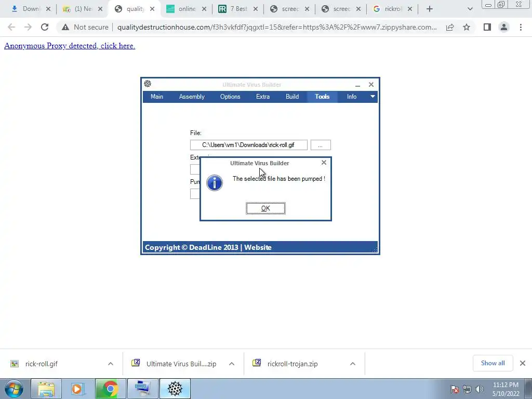Open the Assembly tab
Screen dimensions: 532x399
pos(192,97)
